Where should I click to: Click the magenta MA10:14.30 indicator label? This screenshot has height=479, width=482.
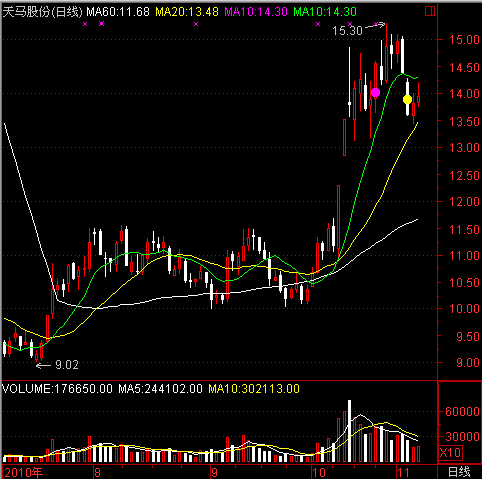coord(256,12)
